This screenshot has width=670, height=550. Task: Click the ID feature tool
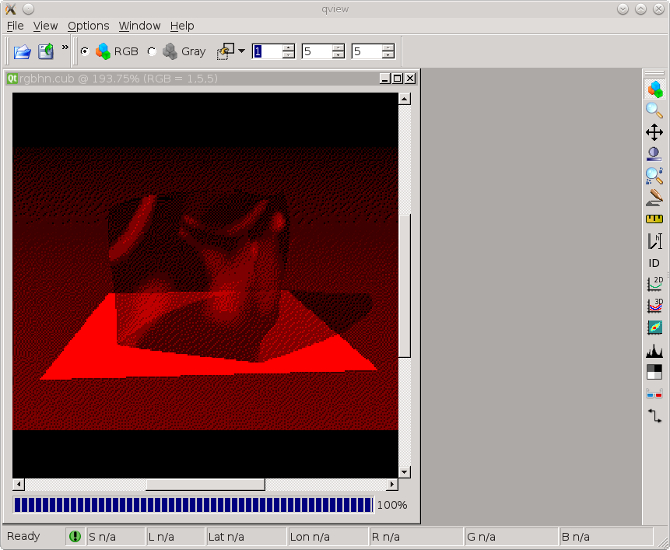coord(654,263)
